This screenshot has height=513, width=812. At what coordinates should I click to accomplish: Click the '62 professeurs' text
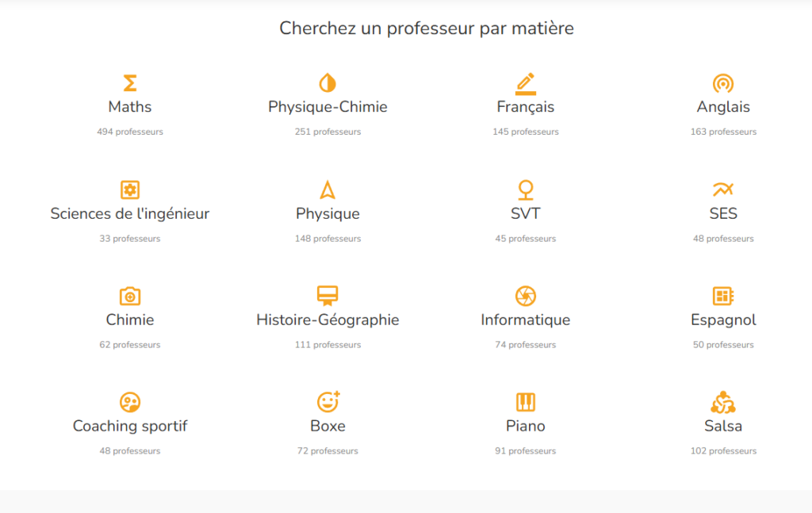[130, 345]
